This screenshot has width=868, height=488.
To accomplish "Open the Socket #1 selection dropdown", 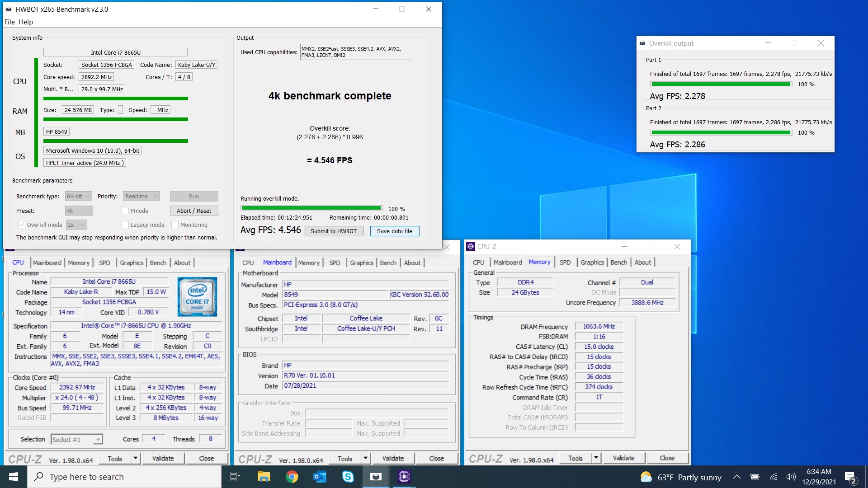I will pyautogui.click(x=77, y=439).
